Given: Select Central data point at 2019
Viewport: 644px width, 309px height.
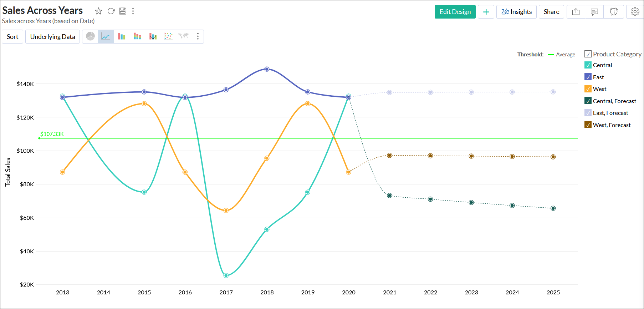Looking at the screenshot, I should 308,192.
